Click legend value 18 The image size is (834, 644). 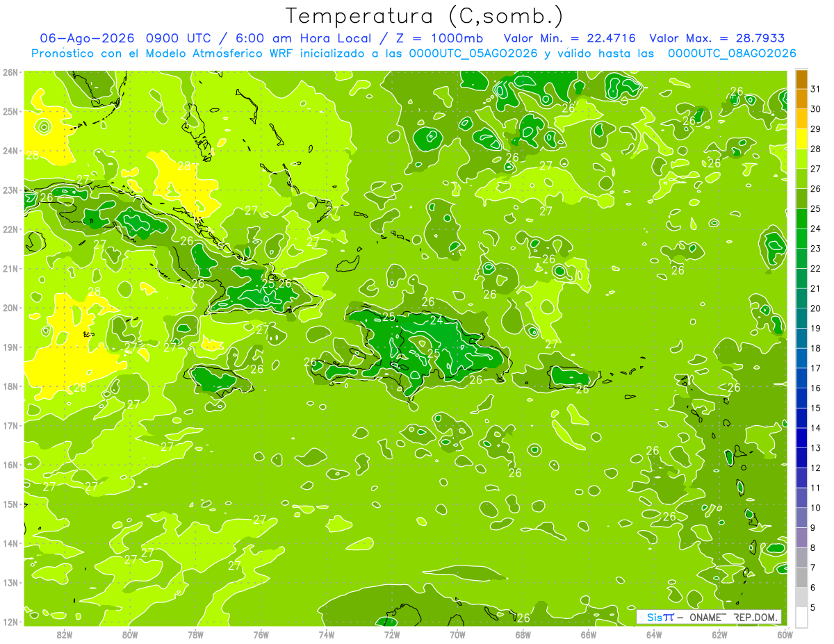coord(815,349)
